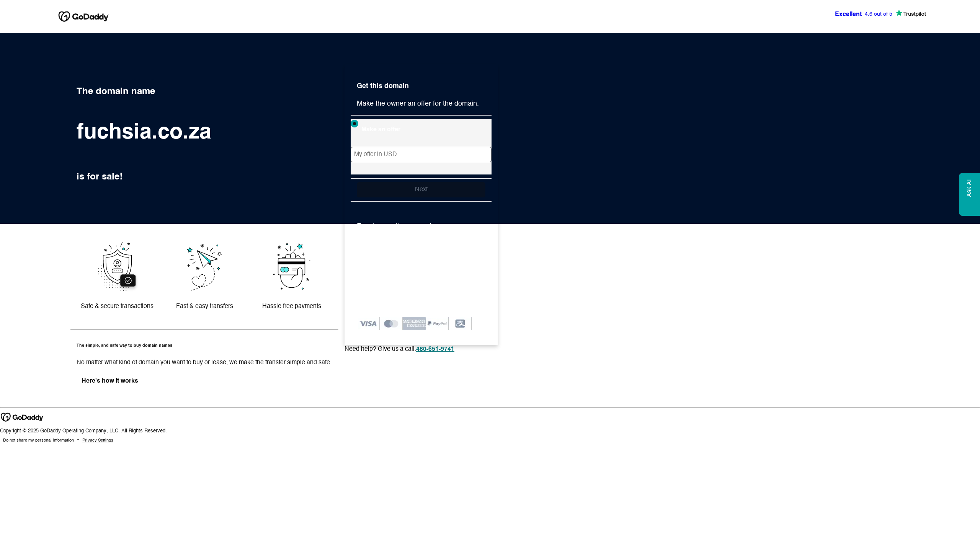Open the Trustpilot star rating logo

[911, 13]
